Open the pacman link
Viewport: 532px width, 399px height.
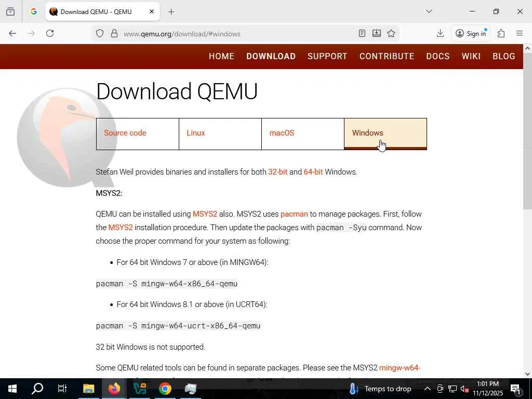point(294,214)
